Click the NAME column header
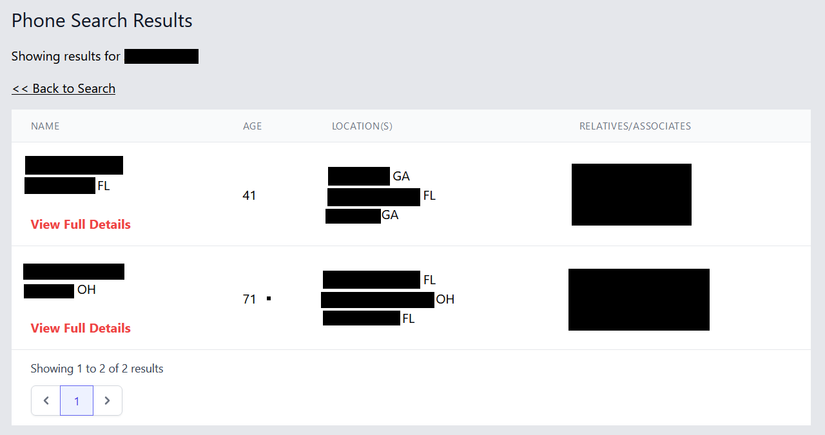This screenshot has width=825, height=435. tap(45, 126)
